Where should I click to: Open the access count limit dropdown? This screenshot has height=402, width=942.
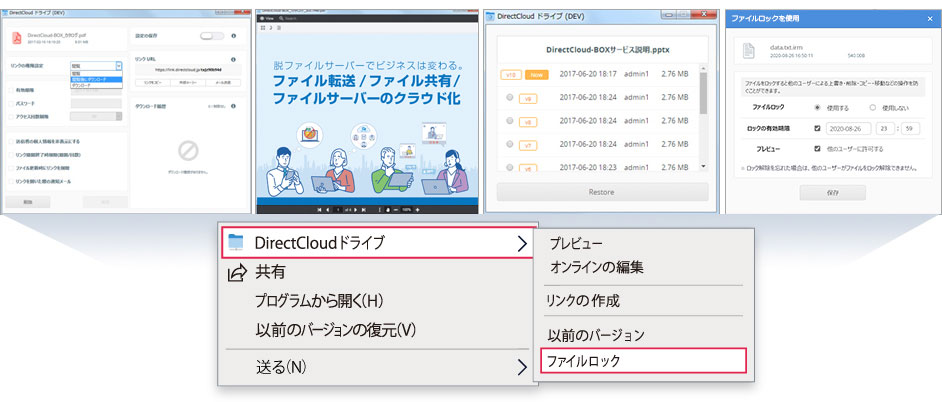coord(96,117)
